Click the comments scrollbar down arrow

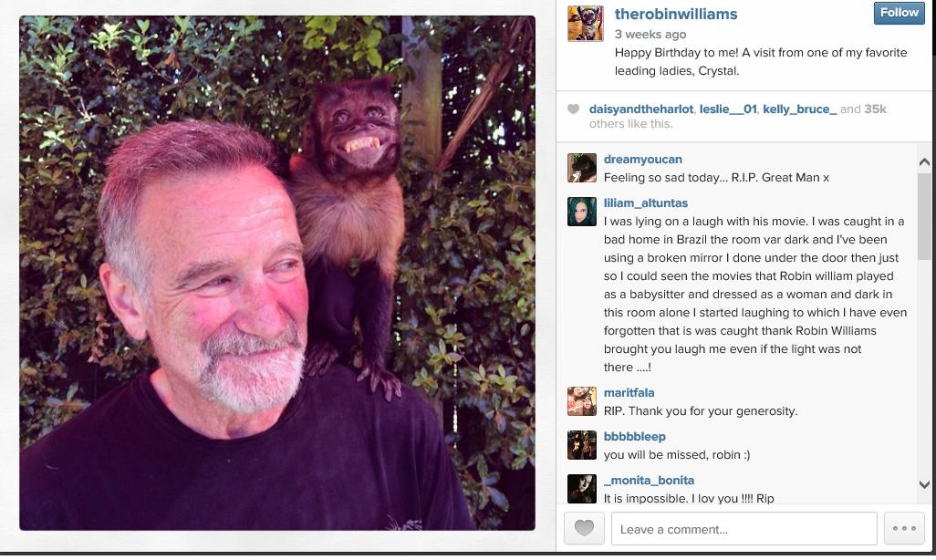pos(925,485)
